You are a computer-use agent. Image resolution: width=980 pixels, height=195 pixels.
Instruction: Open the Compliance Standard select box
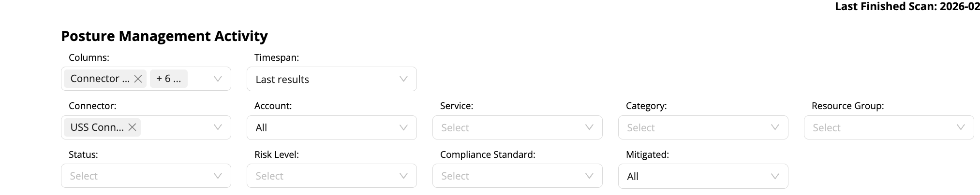(x=510, y=176)
